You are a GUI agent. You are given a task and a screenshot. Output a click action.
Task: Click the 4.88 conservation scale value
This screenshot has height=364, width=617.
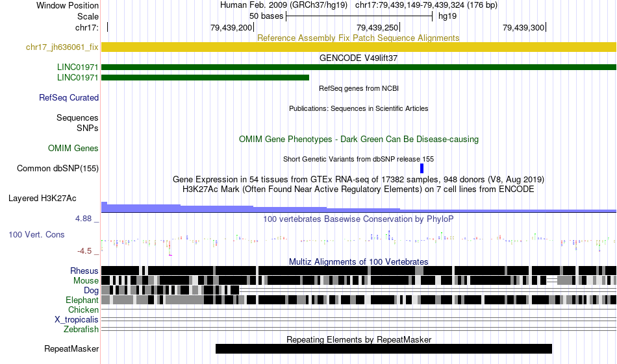[x=83, y=219]
